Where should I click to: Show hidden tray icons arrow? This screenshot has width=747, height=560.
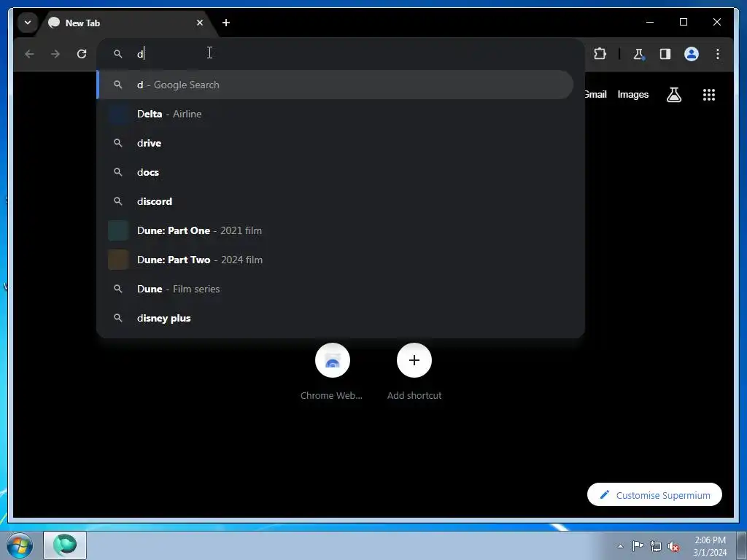(x=620, y=546)
